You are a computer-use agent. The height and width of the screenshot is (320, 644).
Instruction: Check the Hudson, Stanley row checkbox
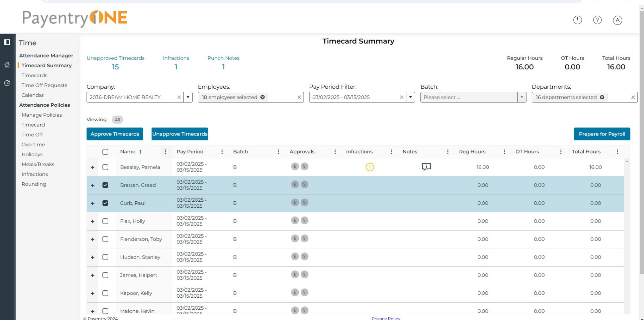click(x=105, y=257)
